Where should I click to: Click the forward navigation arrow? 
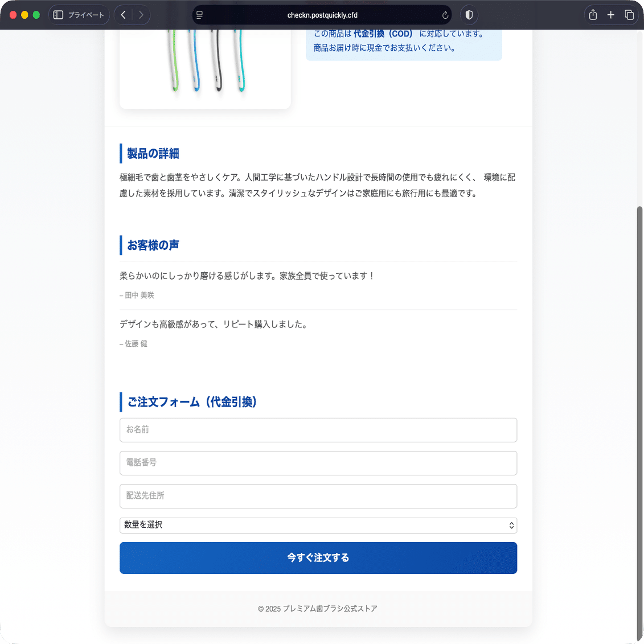(141, 14)
